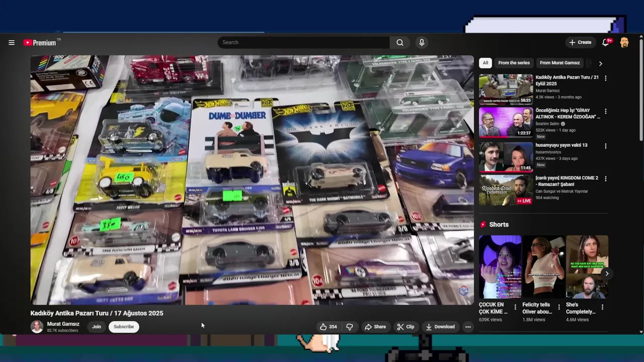Image resolution: width=644 pixels, height=362 pixels.
Task: Show next Shorts with arrow button
Action: point(607,274)
